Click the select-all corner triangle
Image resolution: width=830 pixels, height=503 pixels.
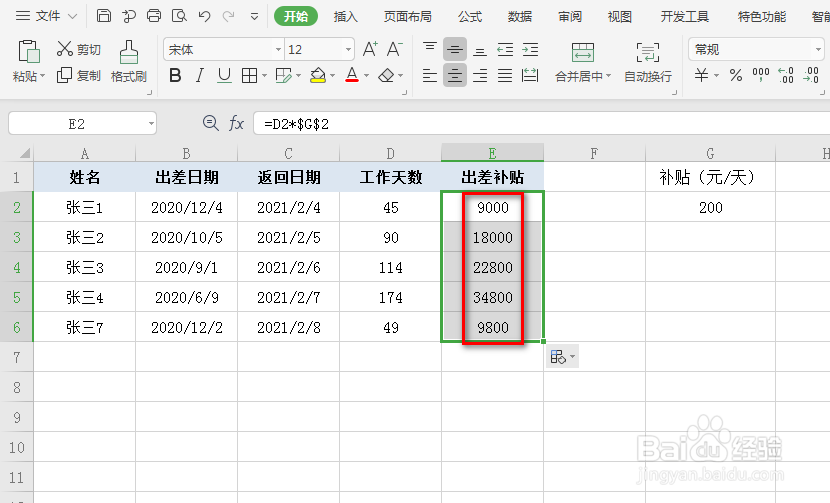click(x=24, y=154)
